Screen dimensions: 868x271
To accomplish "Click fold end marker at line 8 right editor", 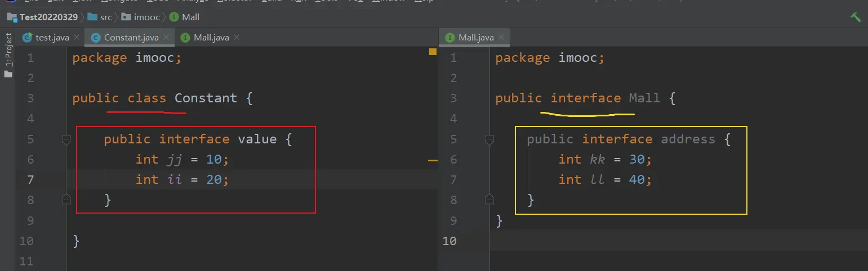I will coord(489,199).
